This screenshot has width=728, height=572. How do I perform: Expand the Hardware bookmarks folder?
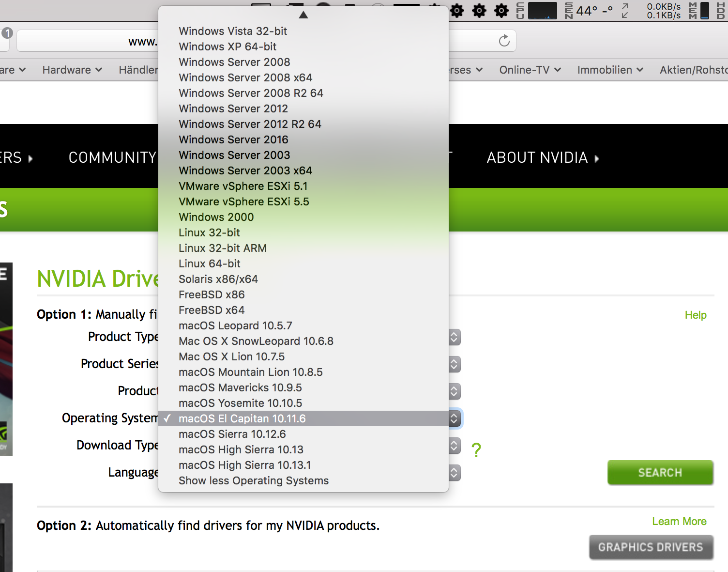pyautogui.click(x=72, y=70)
